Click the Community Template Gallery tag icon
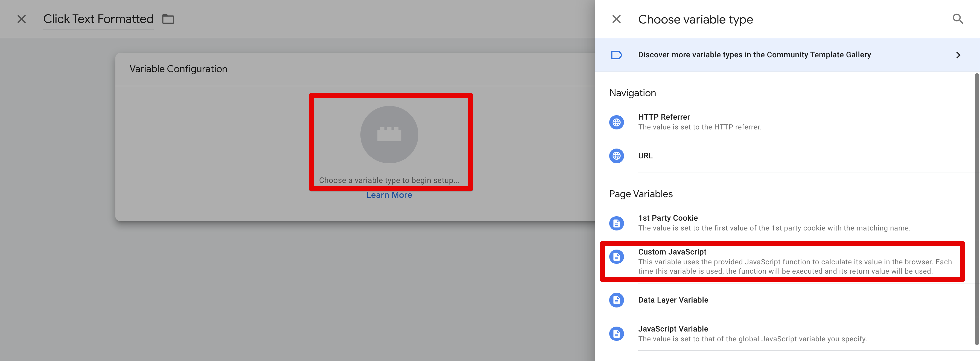This screenshot has width=980, height=361. coord(616,55)
